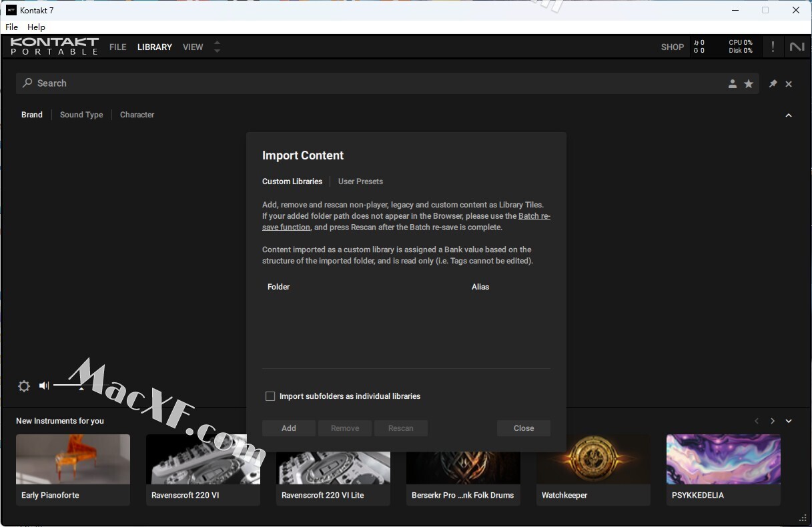Click the voice count indicator in header

pyautogui.click(x=699, y=47)
